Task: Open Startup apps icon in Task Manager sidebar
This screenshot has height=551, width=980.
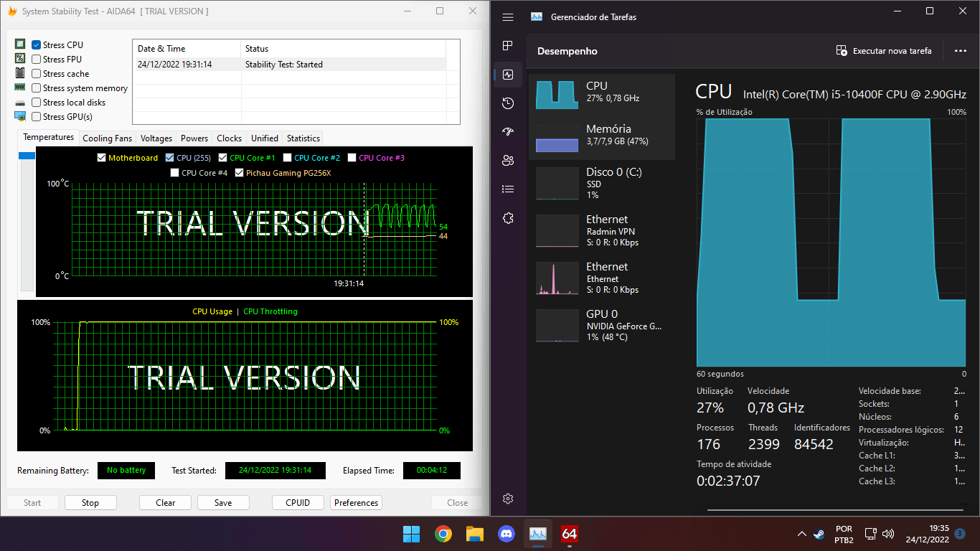Action: 508,132
